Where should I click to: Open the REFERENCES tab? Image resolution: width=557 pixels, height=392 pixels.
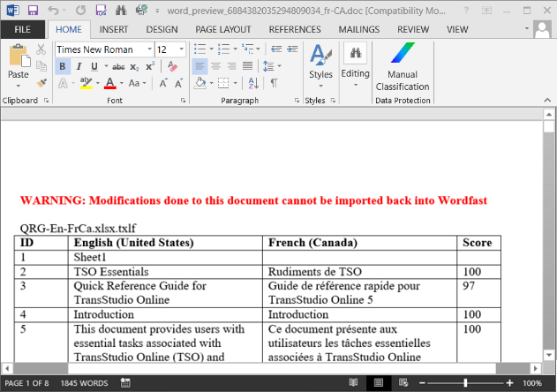(294, 29)
